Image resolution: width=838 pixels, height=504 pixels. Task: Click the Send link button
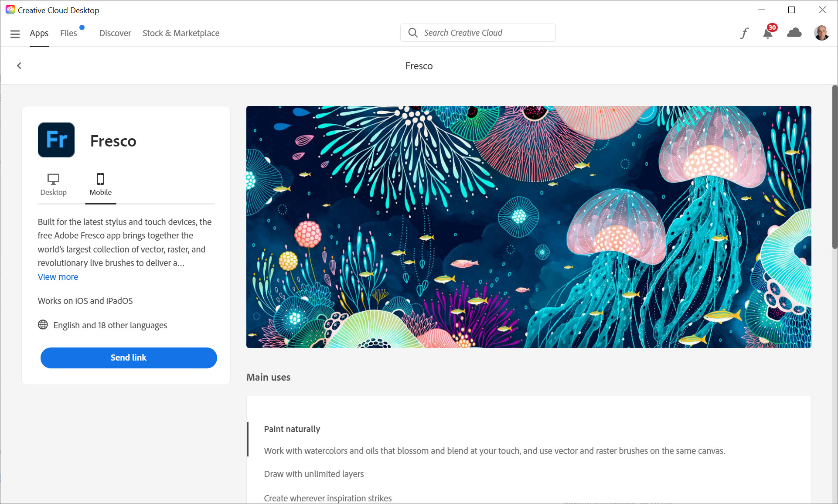pyautogui.click(x=129, y=358)
